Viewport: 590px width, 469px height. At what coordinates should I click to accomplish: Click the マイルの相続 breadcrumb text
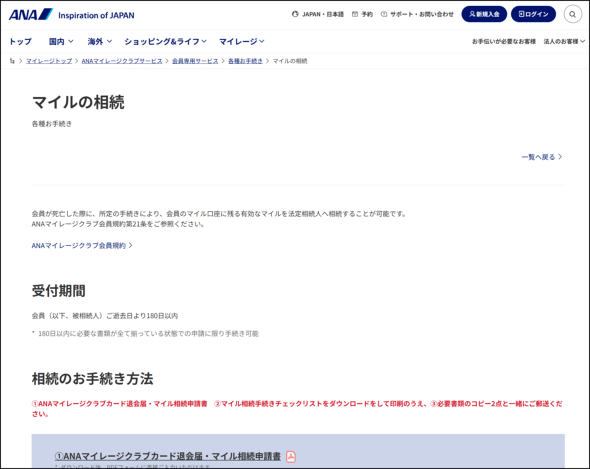tap(290, 61)
